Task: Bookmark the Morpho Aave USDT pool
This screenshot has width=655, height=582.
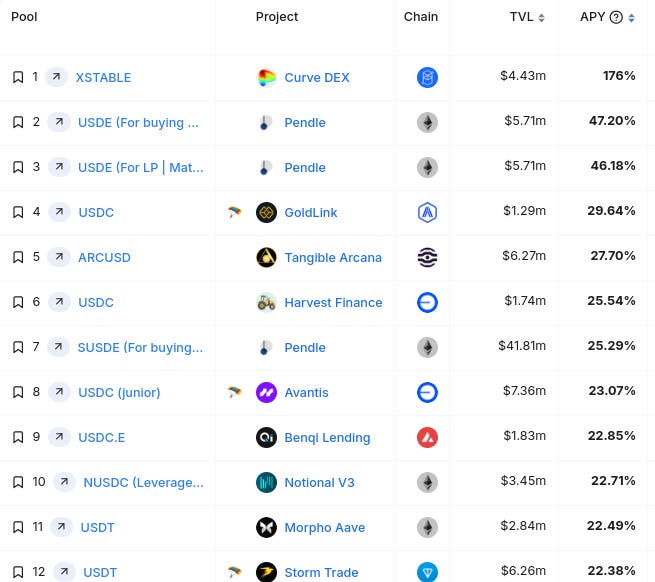Action: (18, 527)
